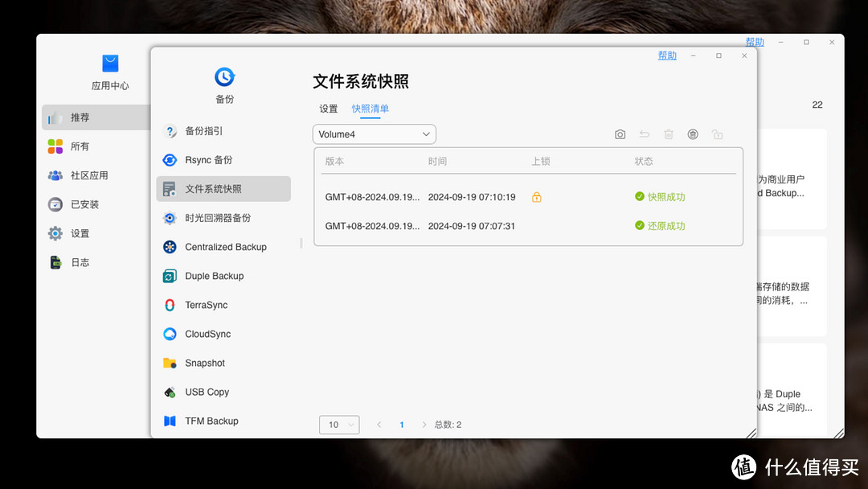Viewport: 868px width, 489px height.
Task: Open 时光回溯器备份 from the sidebar
Action: click(169, 217)
